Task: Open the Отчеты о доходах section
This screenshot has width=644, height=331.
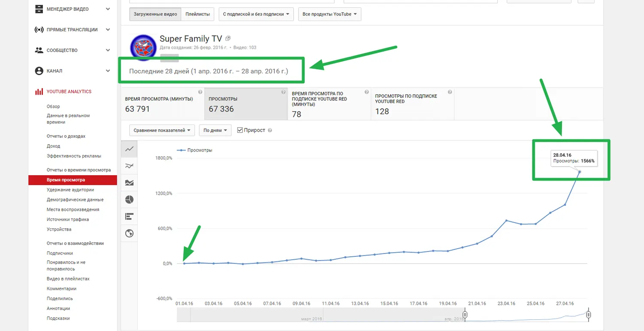Action: tap(66, 136)
